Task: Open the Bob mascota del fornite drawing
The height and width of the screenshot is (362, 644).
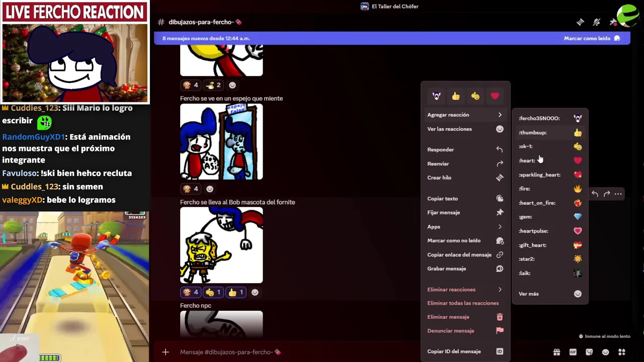Action: [x=221, y=245]
